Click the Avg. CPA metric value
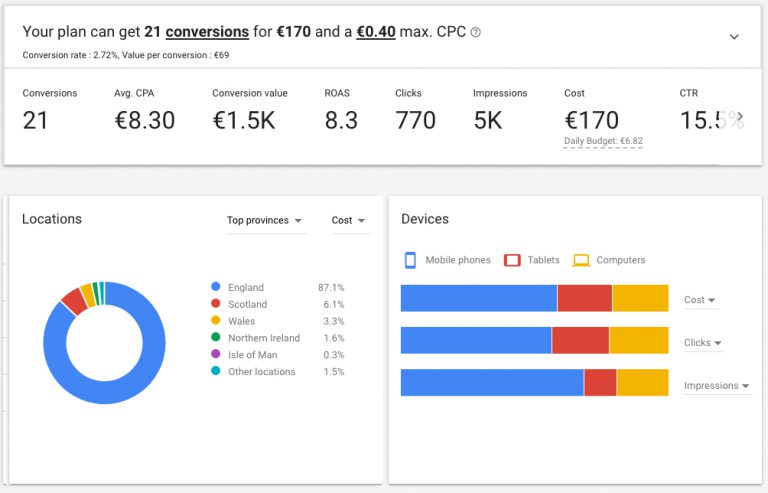 point(144,121)
